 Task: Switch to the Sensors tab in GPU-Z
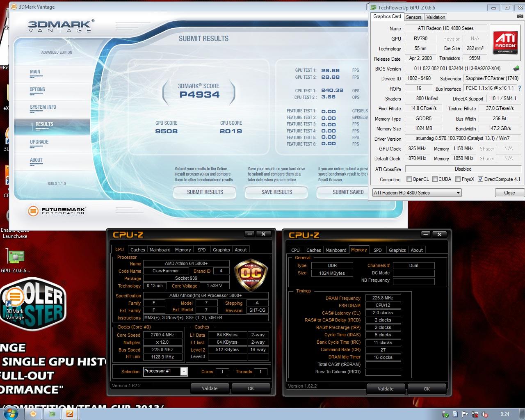point(413,17)
